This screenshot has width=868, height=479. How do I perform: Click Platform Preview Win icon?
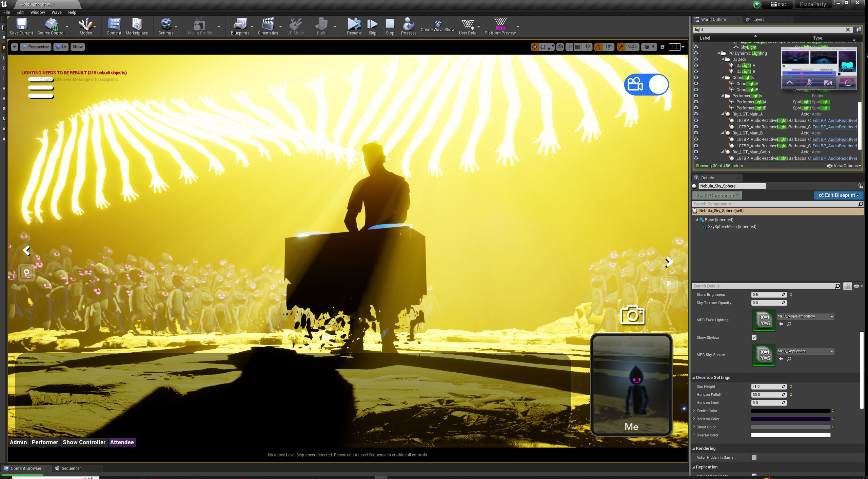(500, 26)
